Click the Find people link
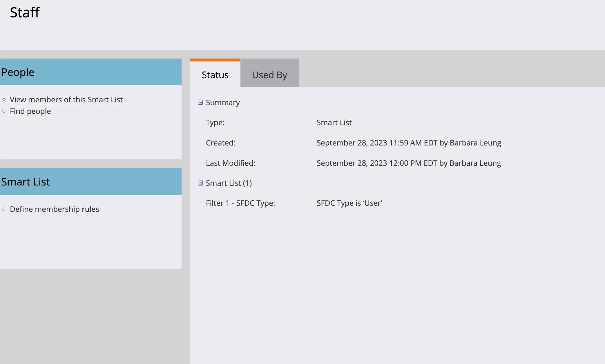Viewport: 605px width, 364px height. (30, 111)
